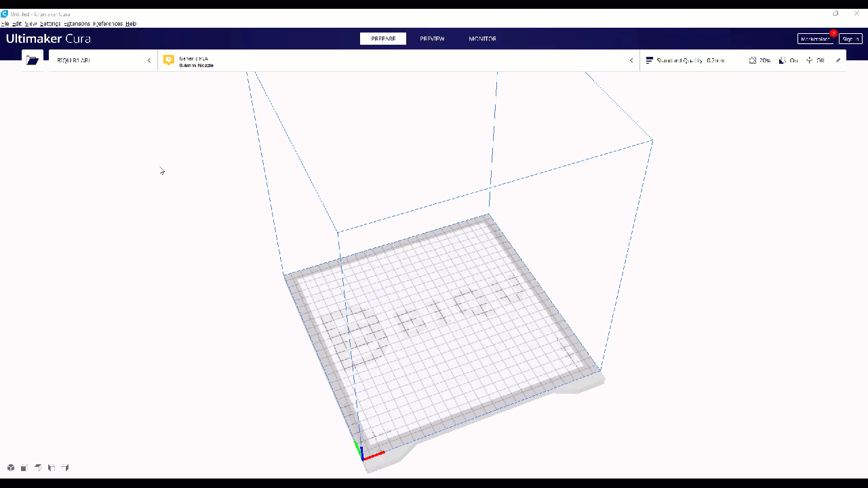Viewport: 868px width, 488px height.
Task: Click the Cura app icon in title bar
Action: [x=5, y=14]
